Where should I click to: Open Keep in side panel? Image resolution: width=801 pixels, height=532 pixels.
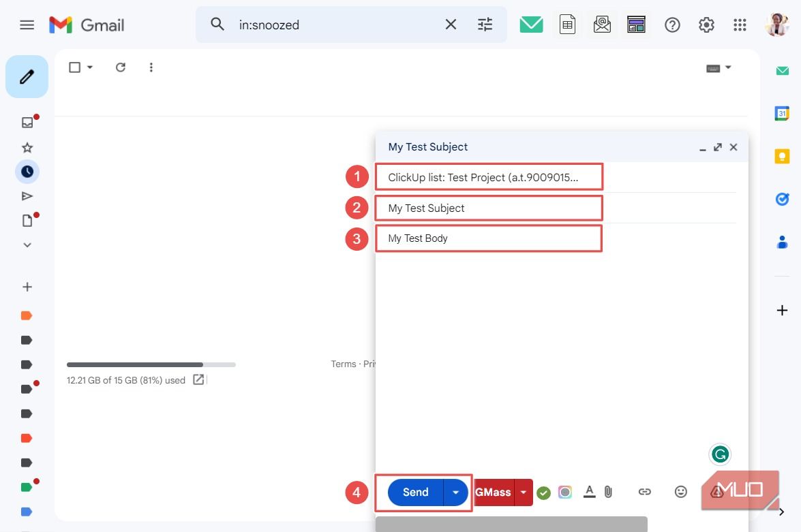coord(782,156)
